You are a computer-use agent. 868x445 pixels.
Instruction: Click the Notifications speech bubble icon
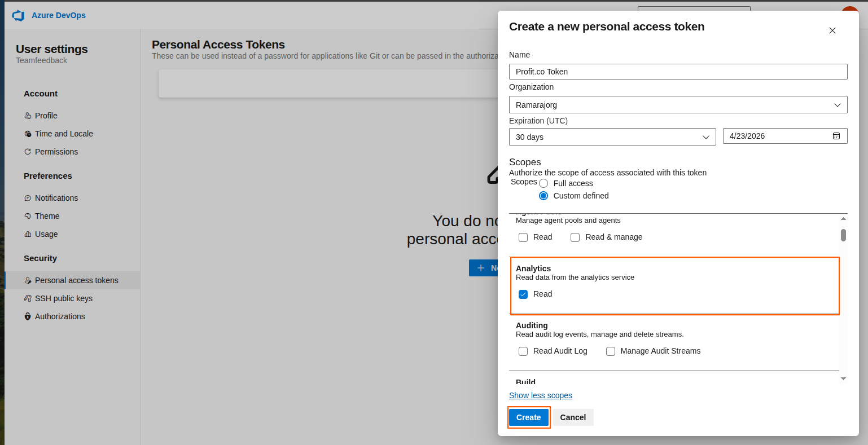point(28,198)
